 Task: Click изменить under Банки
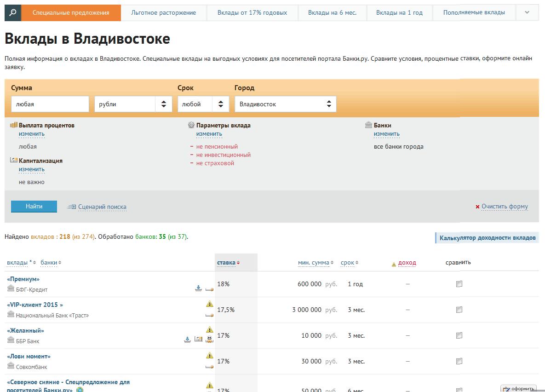click(386, 134)
